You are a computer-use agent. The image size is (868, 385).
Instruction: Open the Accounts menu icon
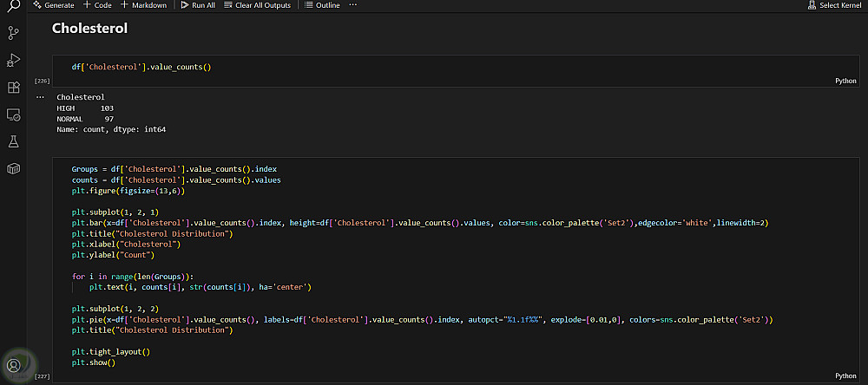(x=13, y=365)
